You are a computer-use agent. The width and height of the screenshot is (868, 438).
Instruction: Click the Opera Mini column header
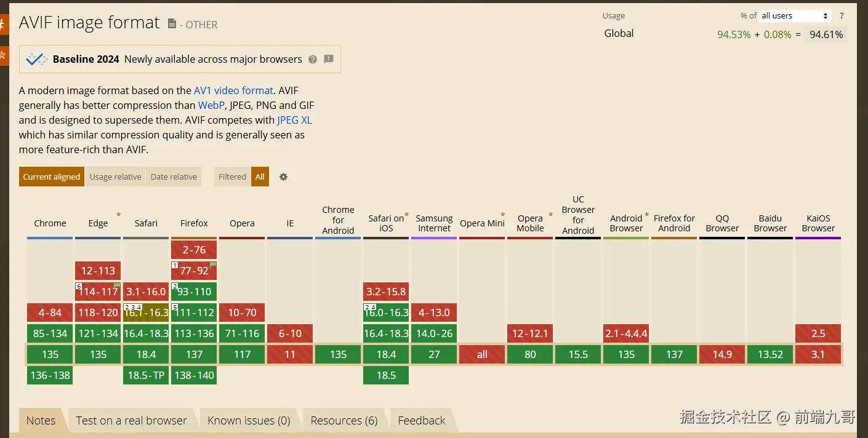482,223
